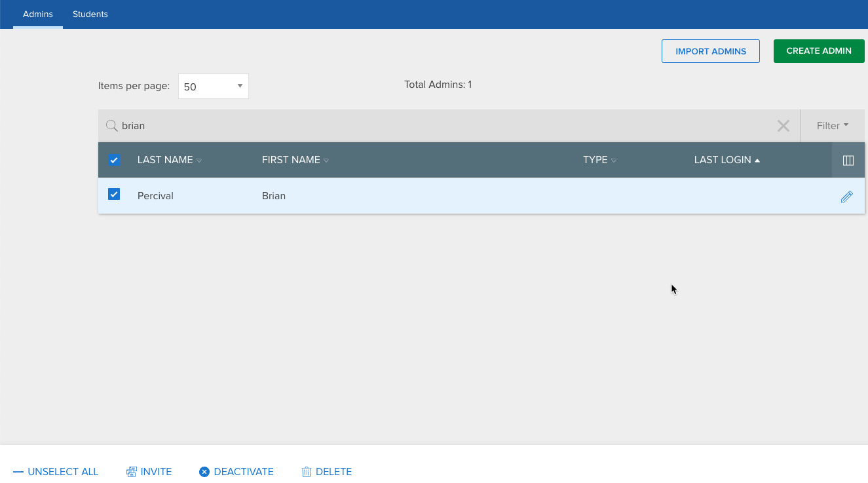This screenshot has height=483, width=868.
Task: Switch to the Students tab
Action: (x=90, y=14)
